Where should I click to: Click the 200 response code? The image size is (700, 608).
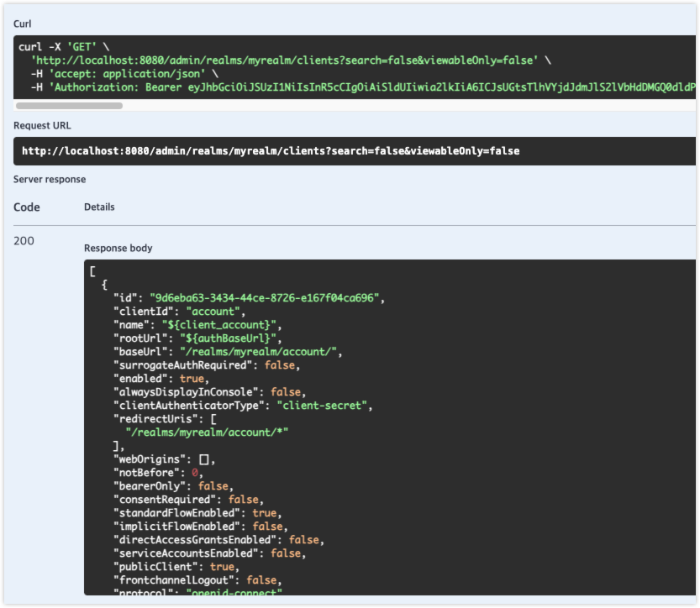pyautogui.click(x=24, y=241)
